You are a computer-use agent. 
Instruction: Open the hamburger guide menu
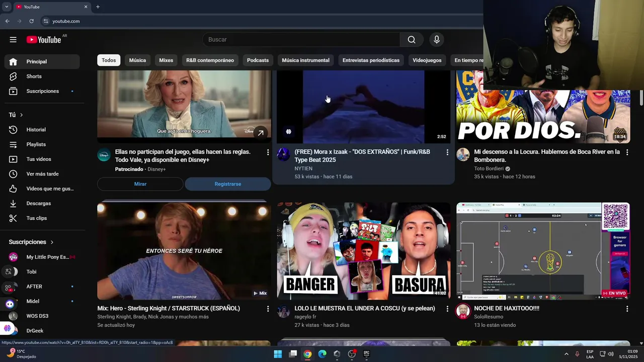click(13, 40)
